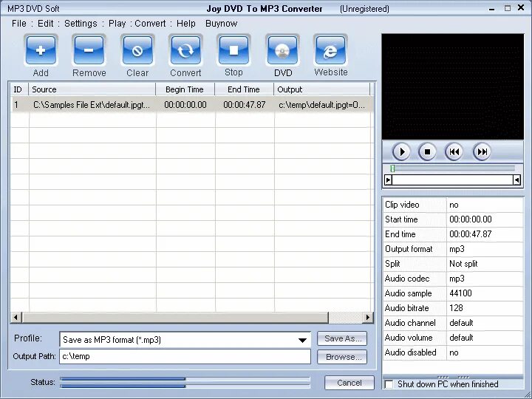The image size is (532, 399).
Task: Open the Play menu
Action: [x=117, y=24]
